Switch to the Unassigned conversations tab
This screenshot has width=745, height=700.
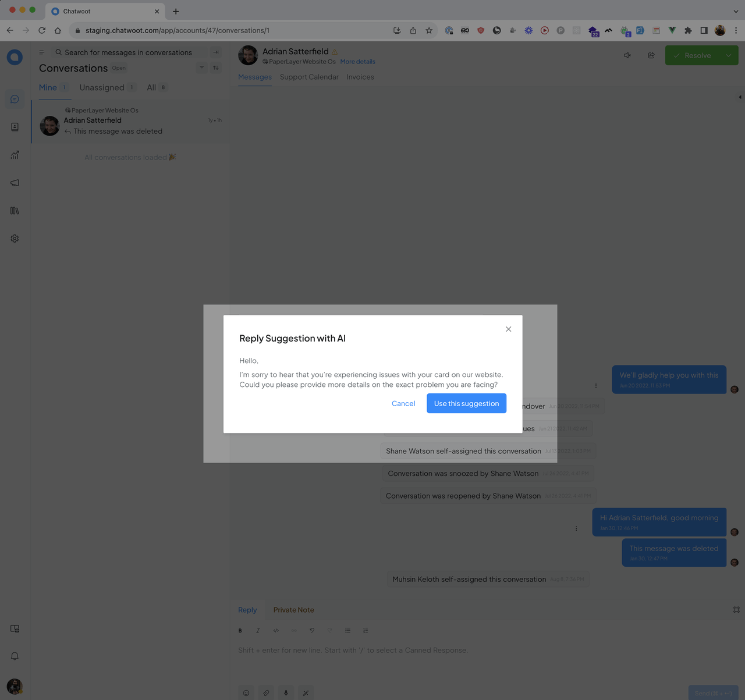click(x=102, y=87)
